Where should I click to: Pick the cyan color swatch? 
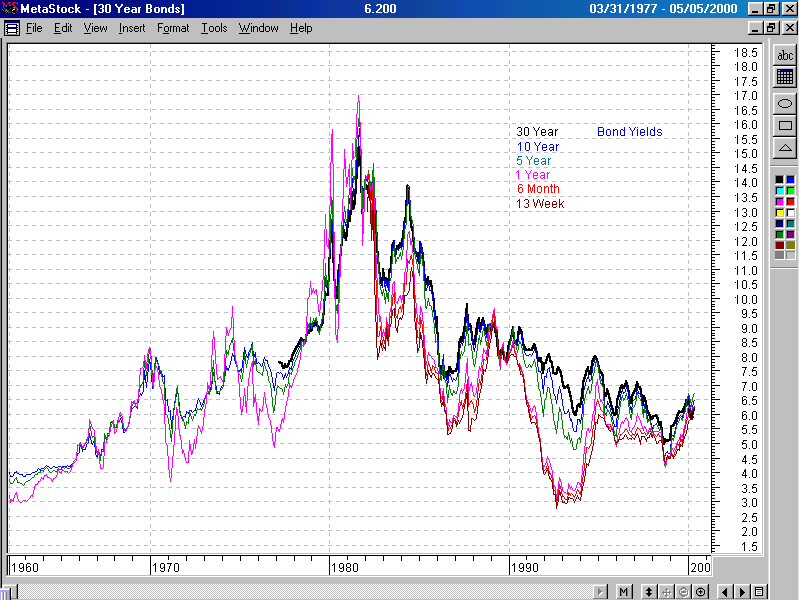point(779,191)
